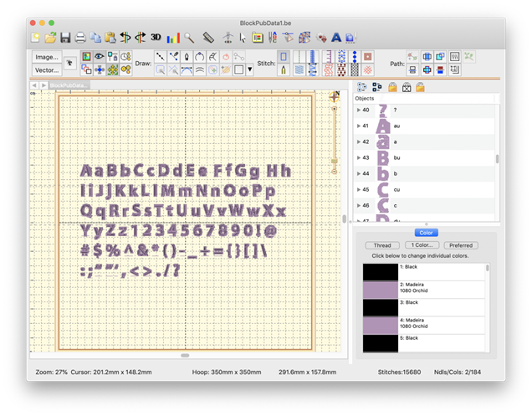Click the Open folder icon

pyautogui.click(x=50, y=38)
